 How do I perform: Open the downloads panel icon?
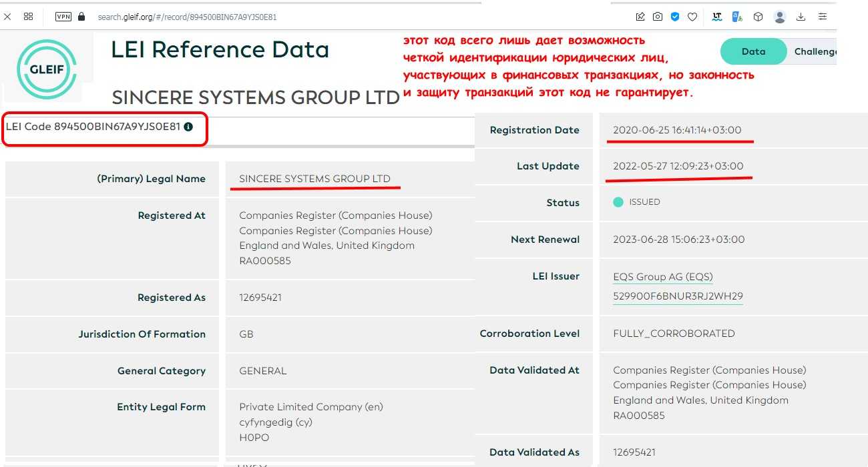coord(801,17)
